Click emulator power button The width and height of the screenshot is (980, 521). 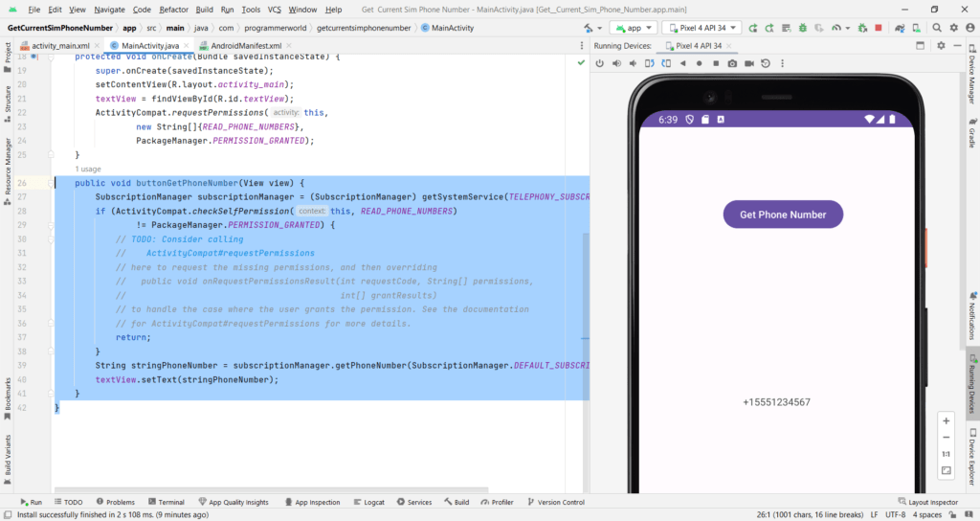click(x=599, y=63)
